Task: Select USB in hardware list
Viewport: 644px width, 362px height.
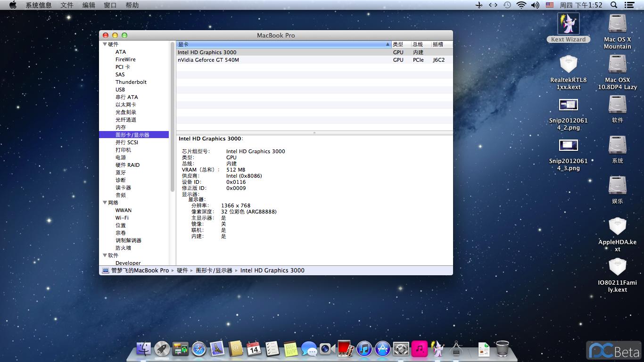Action: 120,90
